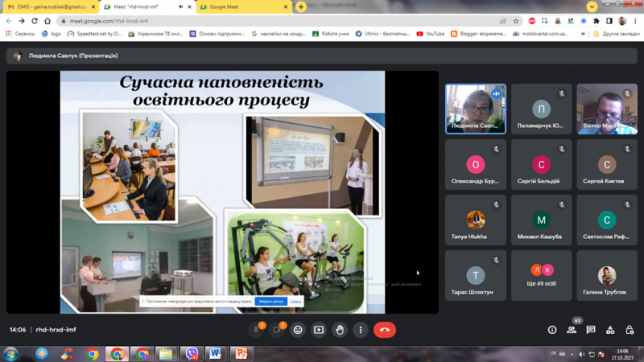Reload the page
The height and width of the screenshot is (362, 644).
(x=35, y=21)
